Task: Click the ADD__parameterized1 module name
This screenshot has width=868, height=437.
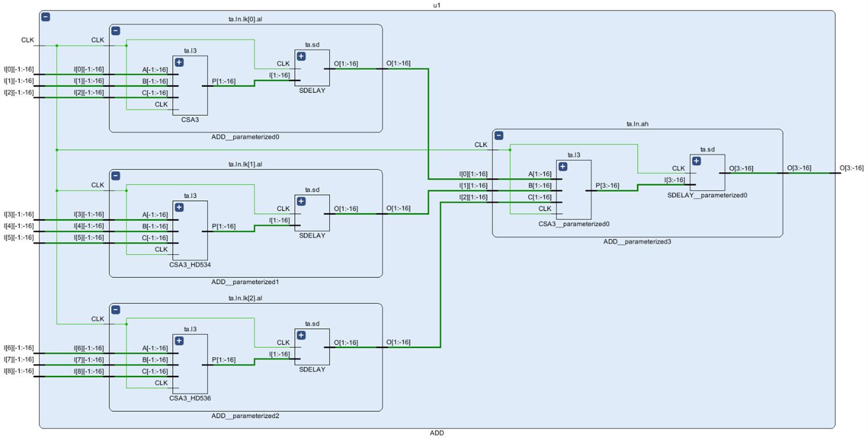Action: (246, 282)
